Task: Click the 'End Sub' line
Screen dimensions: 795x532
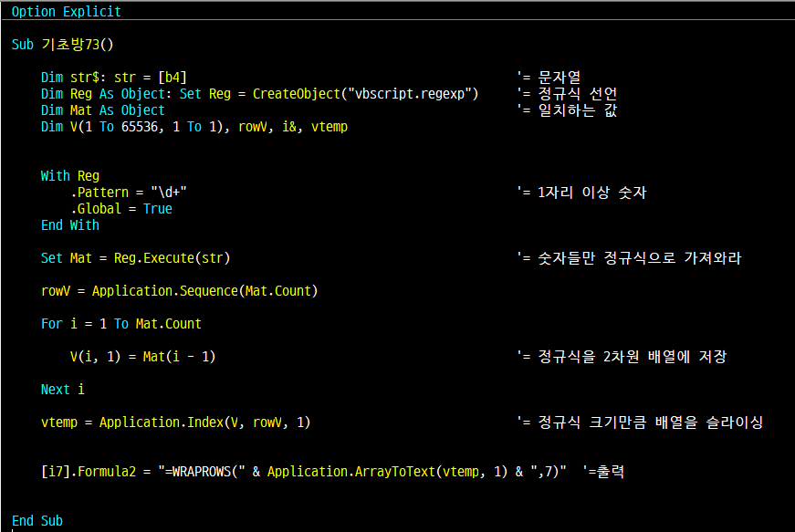Action: 37,521
